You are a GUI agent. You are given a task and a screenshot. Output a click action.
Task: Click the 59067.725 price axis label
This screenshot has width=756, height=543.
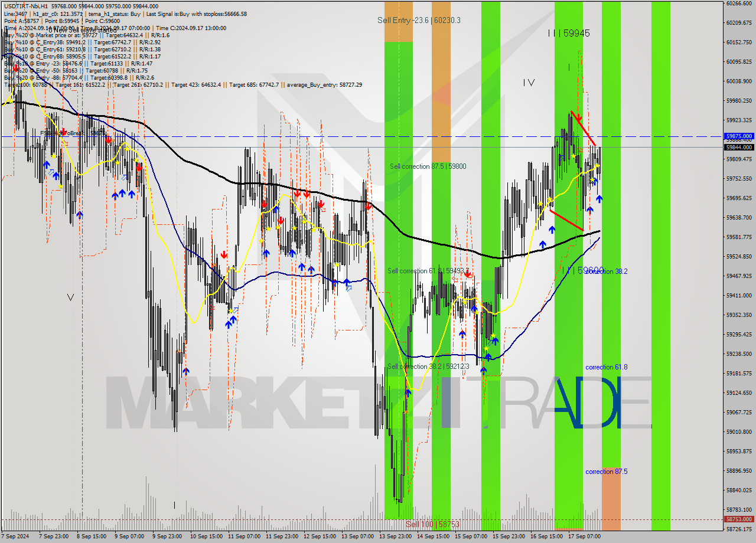pyautogui.click(x=739, y=412)
